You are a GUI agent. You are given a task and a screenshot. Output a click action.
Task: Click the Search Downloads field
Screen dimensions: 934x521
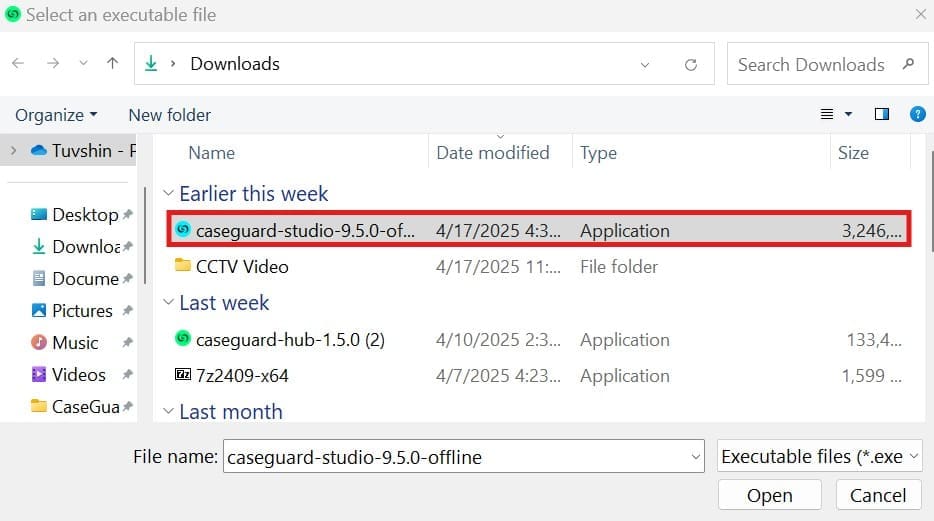coord(811,64)
